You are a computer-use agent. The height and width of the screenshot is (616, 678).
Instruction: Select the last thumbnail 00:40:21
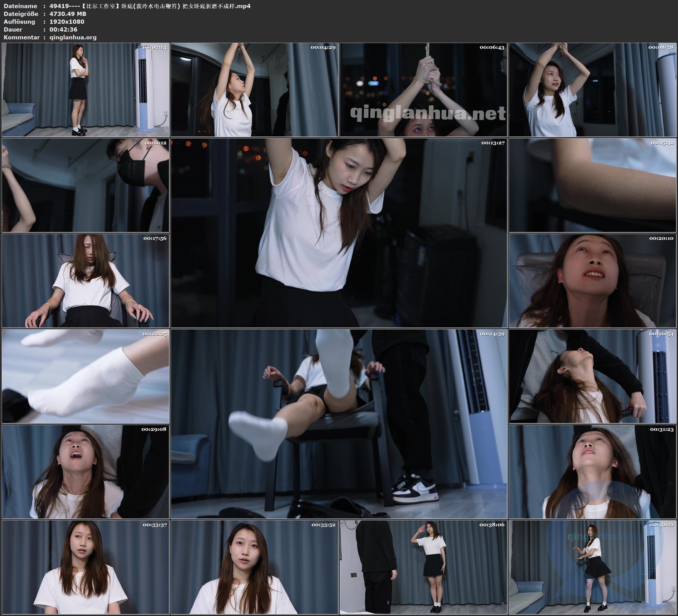click(592, 567)
